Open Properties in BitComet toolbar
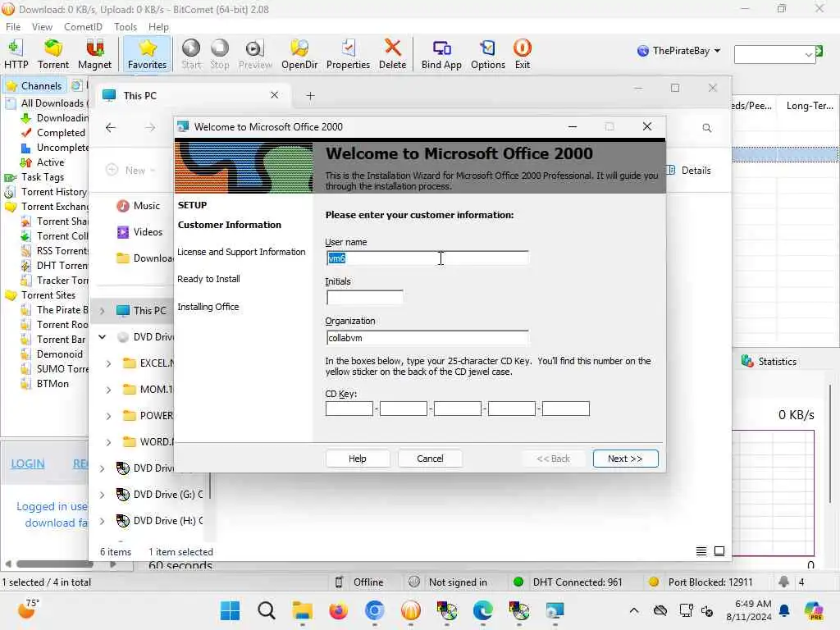 [x=348, y=54]
